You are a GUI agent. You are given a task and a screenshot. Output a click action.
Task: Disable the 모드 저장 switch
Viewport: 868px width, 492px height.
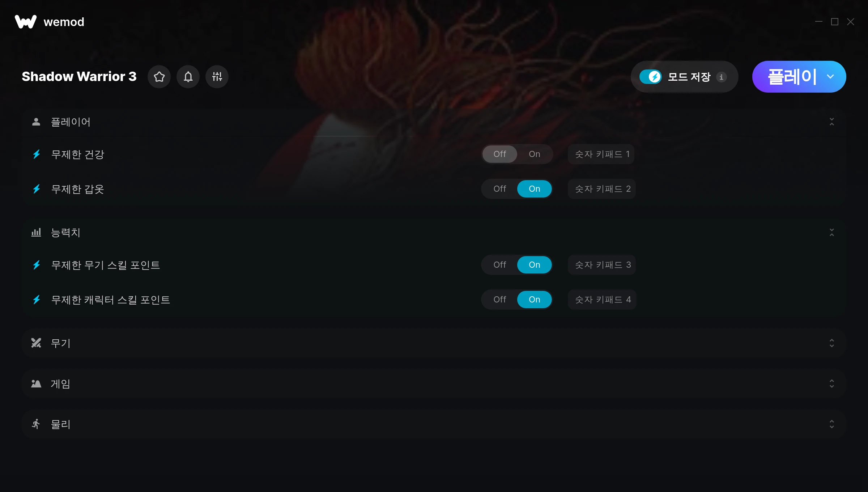(x=650, y=77)
